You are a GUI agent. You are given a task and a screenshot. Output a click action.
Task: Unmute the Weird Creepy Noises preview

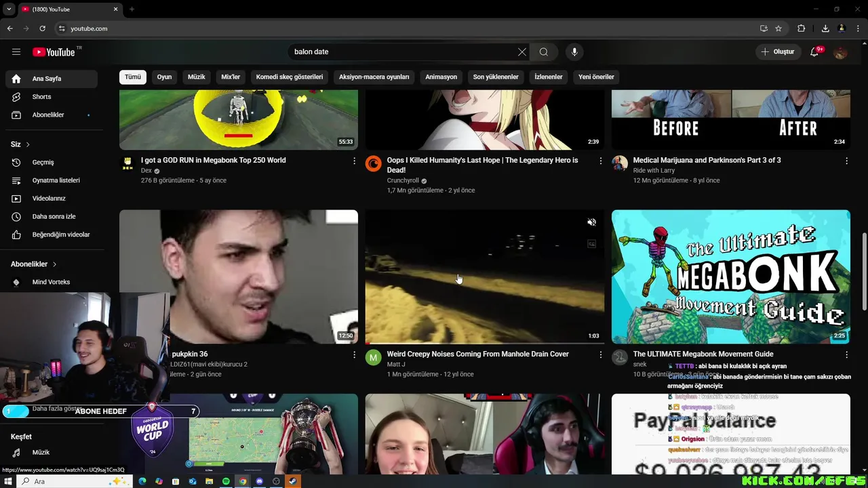591,222
